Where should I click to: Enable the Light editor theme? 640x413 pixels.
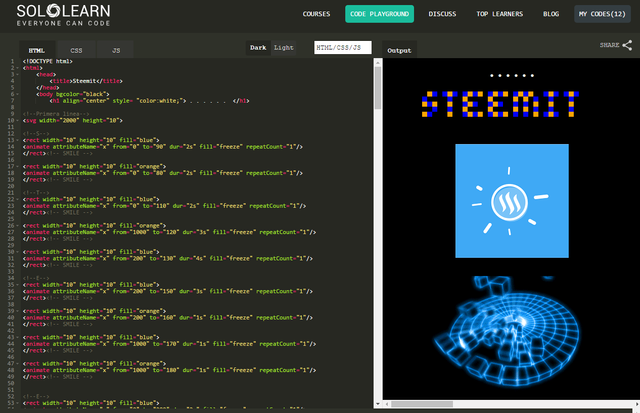pos(284,48)
